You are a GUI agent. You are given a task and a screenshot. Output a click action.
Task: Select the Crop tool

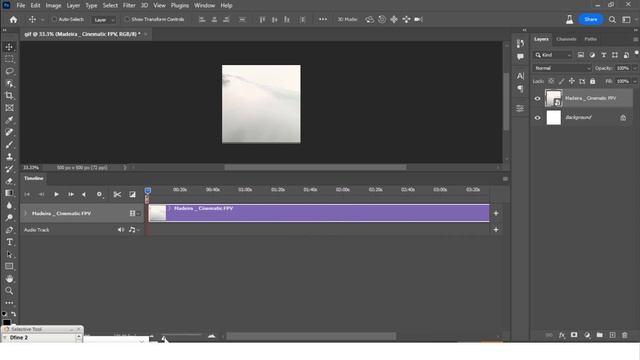pos(9,96)
